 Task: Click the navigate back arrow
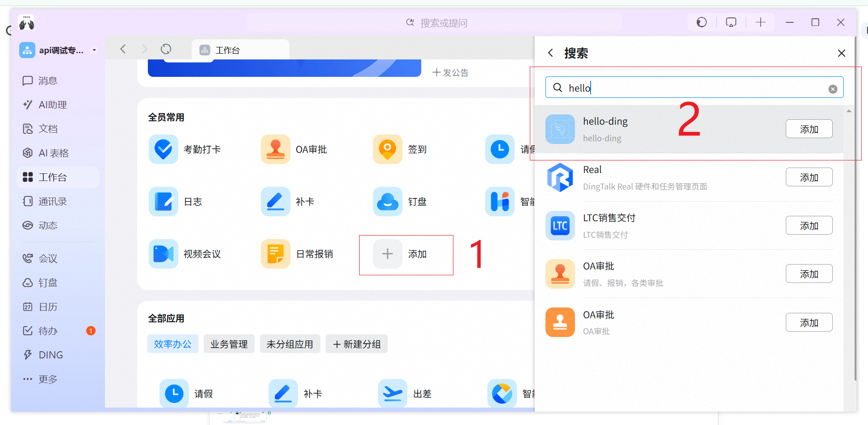(123, 49)
